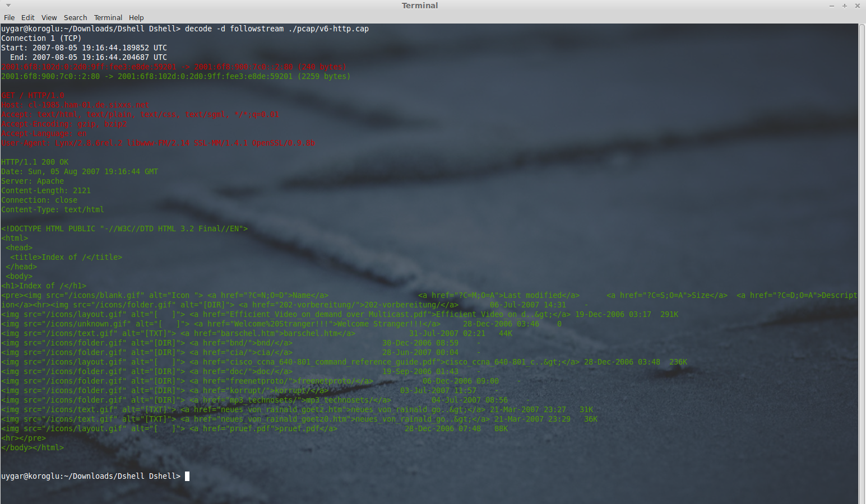Close the Terminal window
866x504 pixels.
pos(858,6)
